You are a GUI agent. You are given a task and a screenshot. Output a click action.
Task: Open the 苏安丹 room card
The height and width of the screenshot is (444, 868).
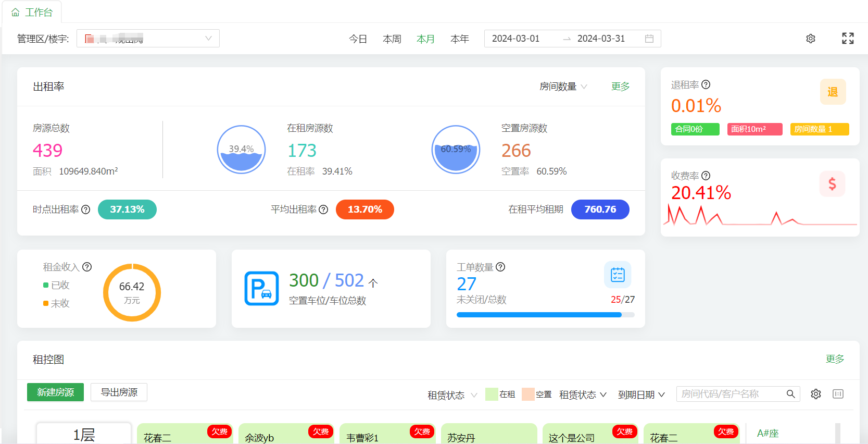[x=489, y=434]
